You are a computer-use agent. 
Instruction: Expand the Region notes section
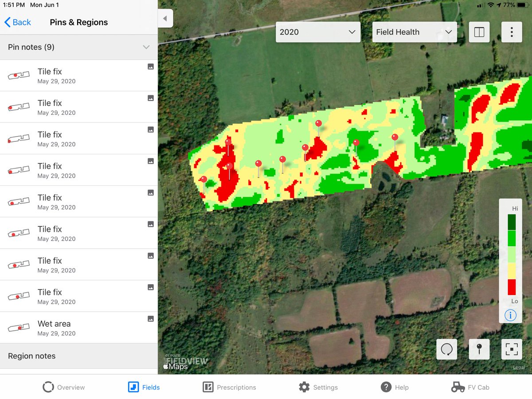78,356
